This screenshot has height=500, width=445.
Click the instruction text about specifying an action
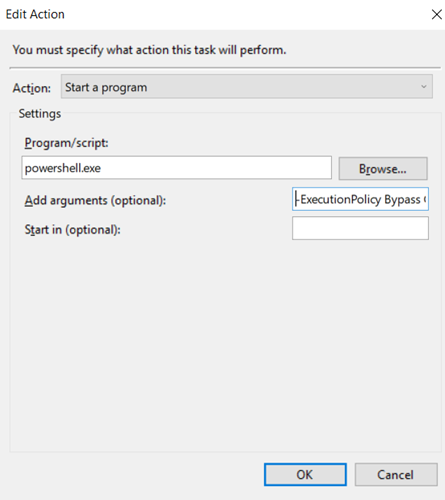[x=149, y=50]
